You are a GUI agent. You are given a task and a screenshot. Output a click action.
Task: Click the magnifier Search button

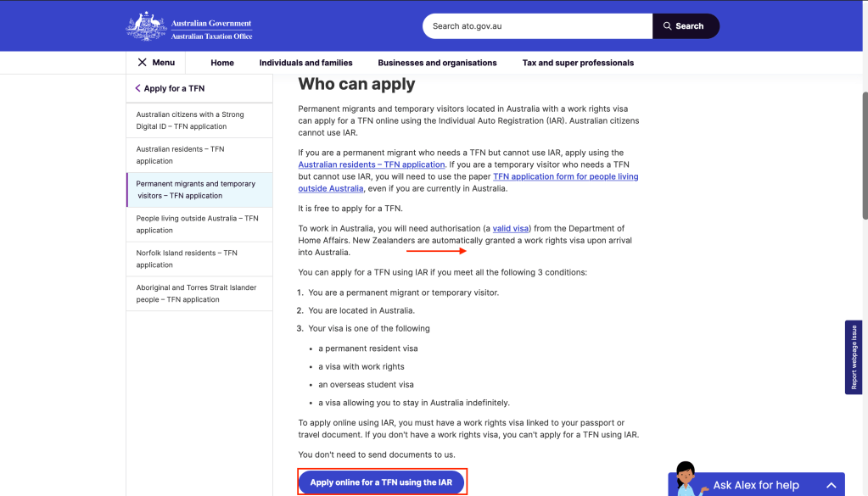coord(685,26)
